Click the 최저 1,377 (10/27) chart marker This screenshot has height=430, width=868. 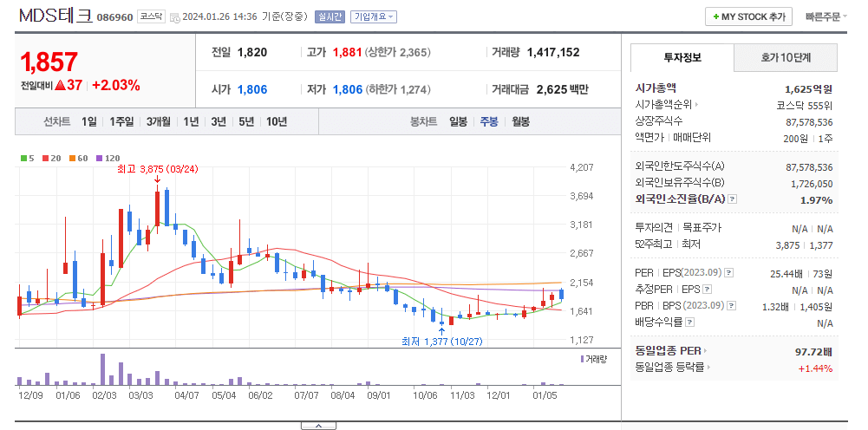[x=441, y=342]
